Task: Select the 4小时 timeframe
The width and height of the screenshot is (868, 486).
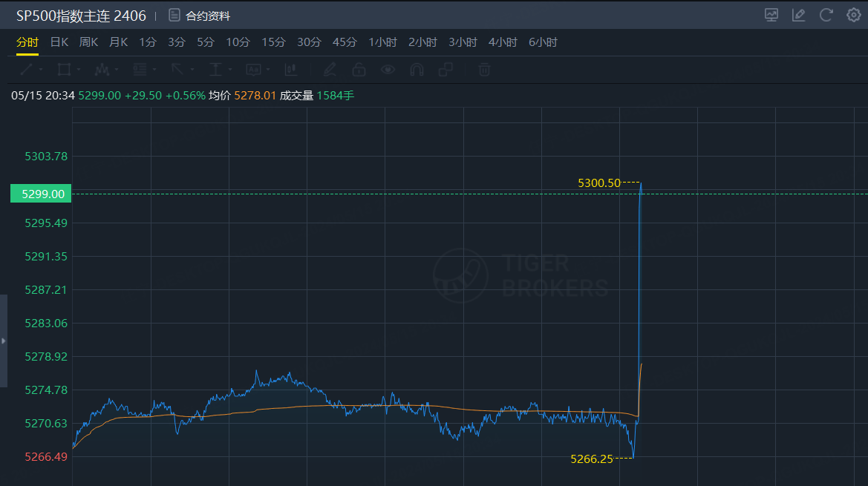Action: pyautogui.click(x=503, y=42)
